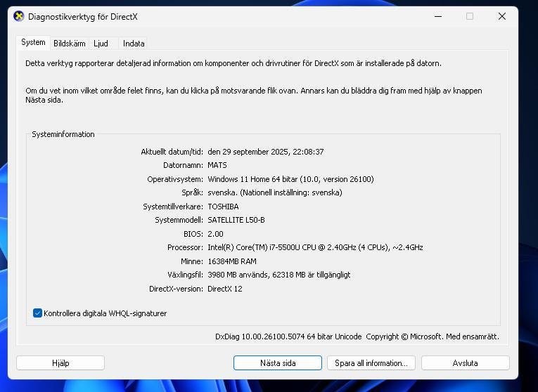Click the memory value '16384MB RAM'
Image resolution: width=538 pixels, height=392 pixels.
[232, 261]
